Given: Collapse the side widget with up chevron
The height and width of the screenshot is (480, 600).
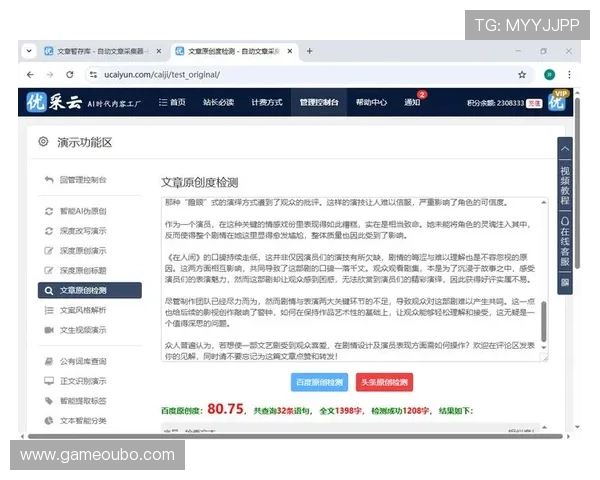Looking at the screenshot, I should tap(565, 149).
